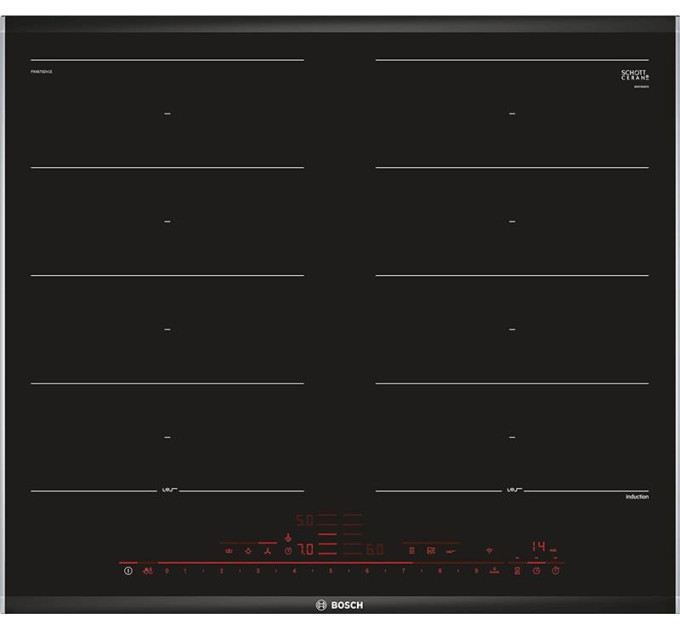Tap the frying pan function icon
Screen dimensions: 680x630
(451, 552)
